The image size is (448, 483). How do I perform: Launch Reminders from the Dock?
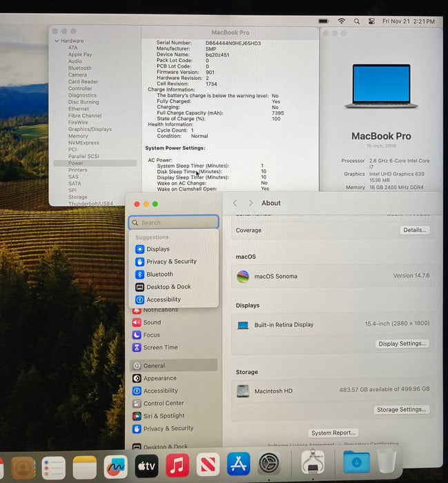coord(54,468)
